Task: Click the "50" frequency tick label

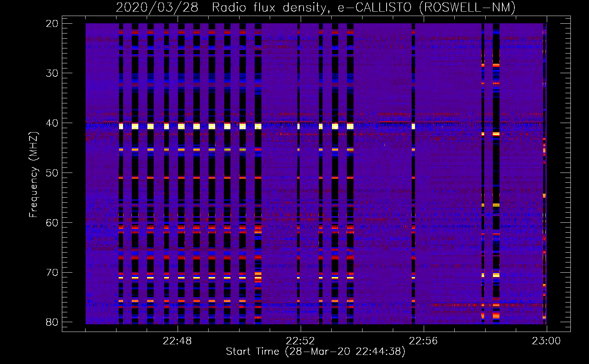Action: click(x=52, y=173)
